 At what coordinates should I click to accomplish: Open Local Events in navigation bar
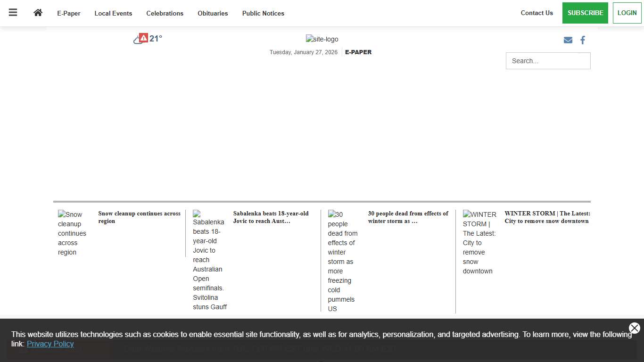click(x=113, y=13)
